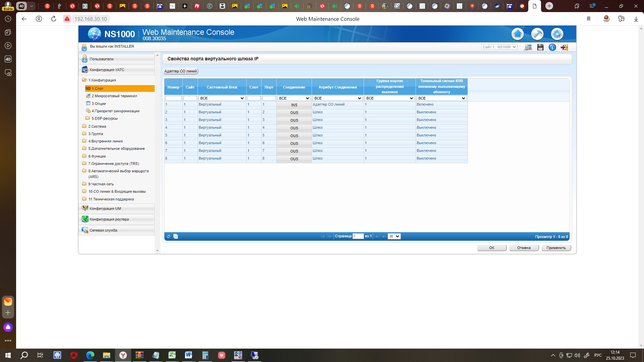
Task: Open the Соединение filter dropdown
Action: tap(294, 98)
